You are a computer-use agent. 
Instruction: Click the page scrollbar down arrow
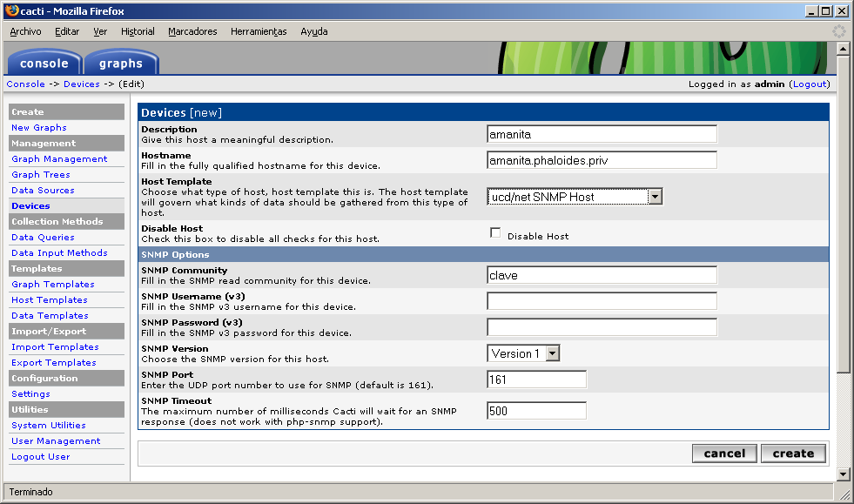(x=843, y=474)
